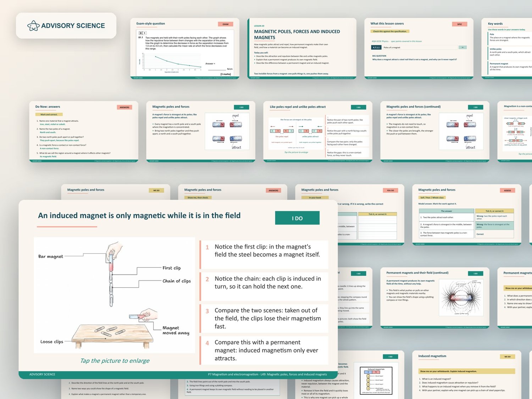The width and height of the screenshot is (532, 399).
Task: Click the Check this against the specification label
Action: pos(390,31)
